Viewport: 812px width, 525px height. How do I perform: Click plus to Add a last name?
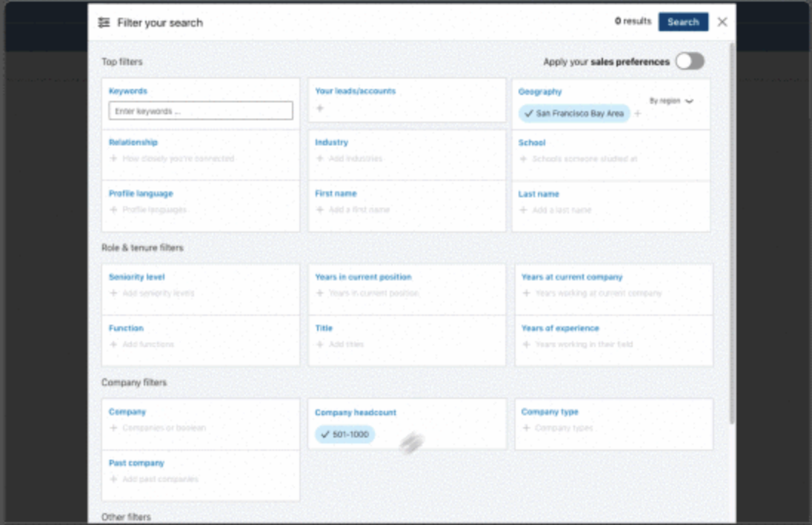pyautogui.click(x=523, y=210)
